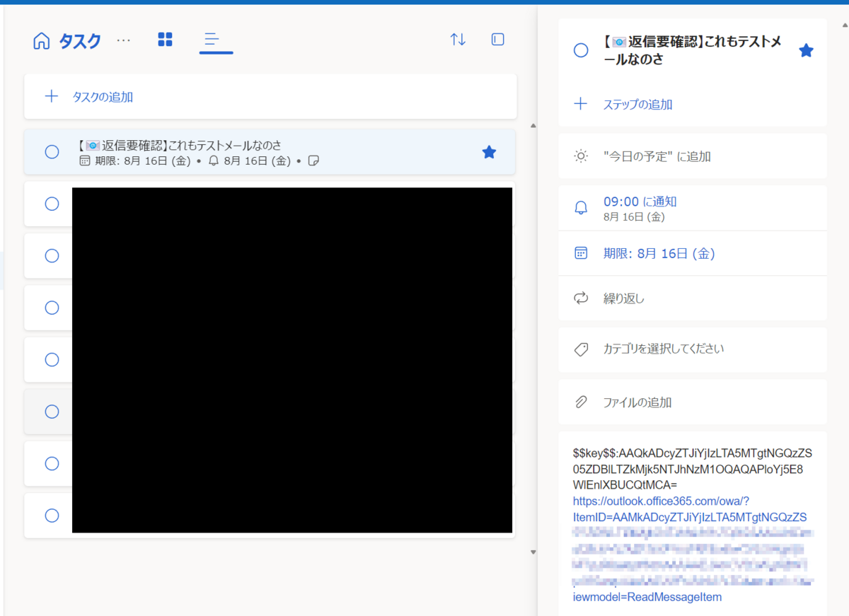Click the bell icon beside 09:00 に通知
This screenshot has height=616, width=849.
pyautogui.click(x=581, y=208)
